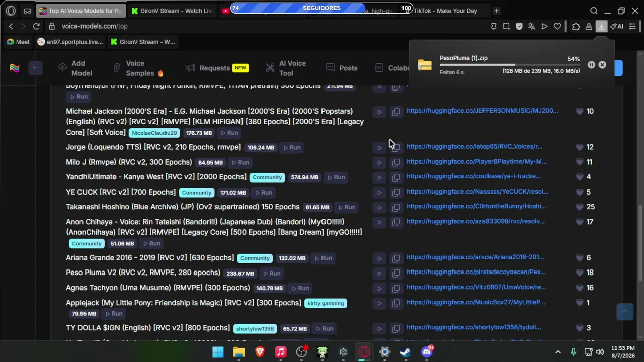Image resolution: width=644 pixels, height=362 pixels.
Task: Open the Opera AI assistant icon
Action: point(617,26)
